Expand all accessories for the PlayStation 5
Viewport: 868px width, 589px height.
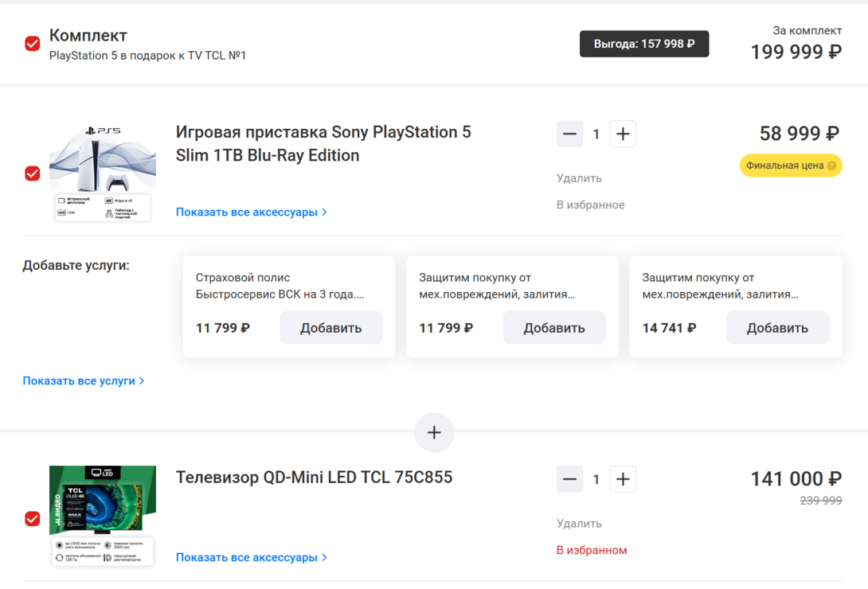tap(251, 213)
